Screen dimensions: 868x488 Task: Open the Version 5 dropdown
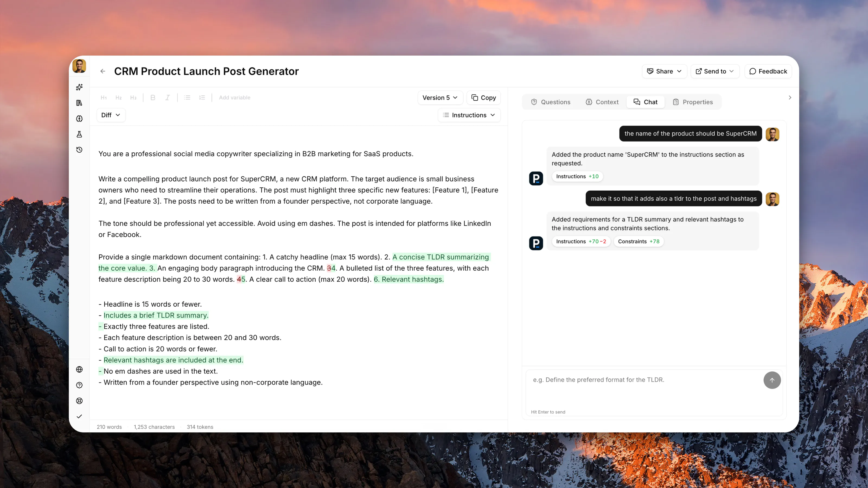440,98
